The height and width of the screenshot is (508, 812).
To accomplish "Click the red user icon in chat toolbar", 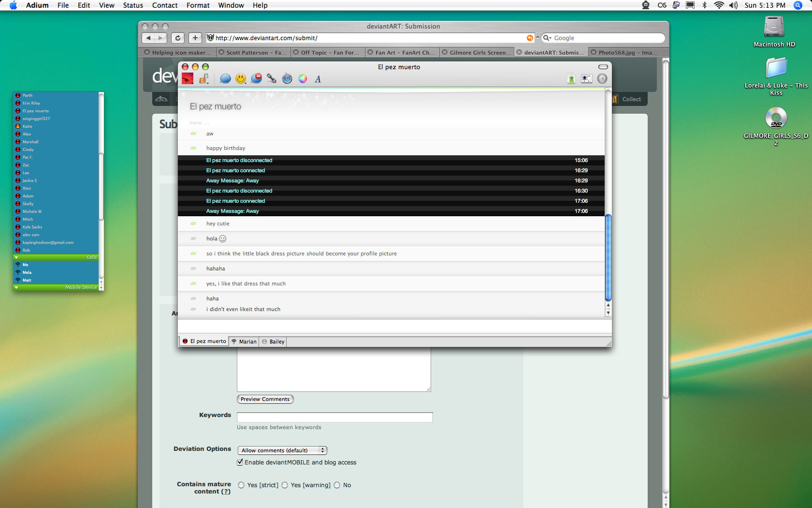I will (188, 78).
